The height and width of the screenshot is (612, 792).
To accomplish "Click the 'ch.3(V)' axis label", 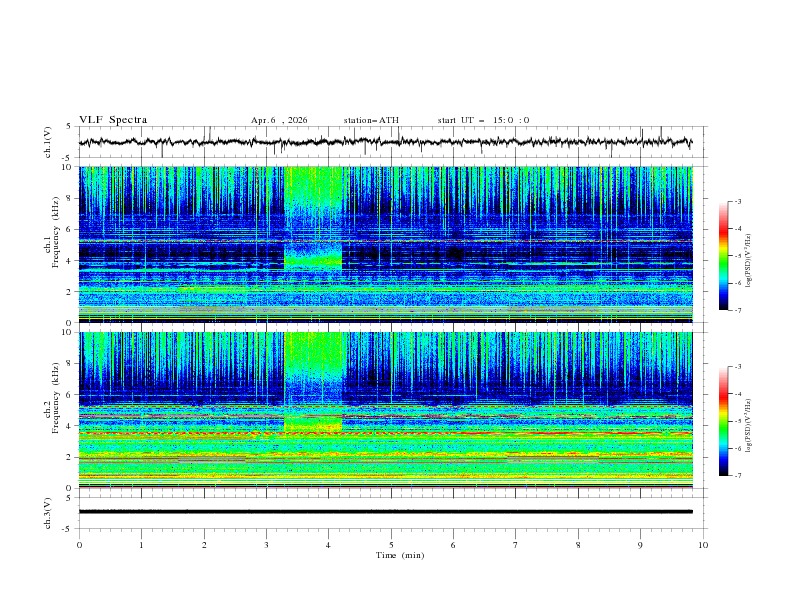I will (x=48, y=513).
